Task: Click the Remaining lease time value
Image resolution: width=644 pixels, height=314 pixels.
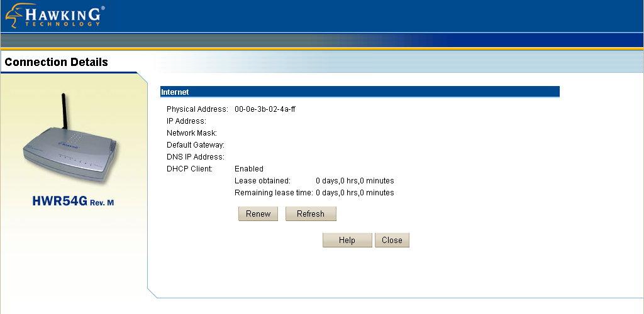Action: pyautogui.click(x=355, y=192)
